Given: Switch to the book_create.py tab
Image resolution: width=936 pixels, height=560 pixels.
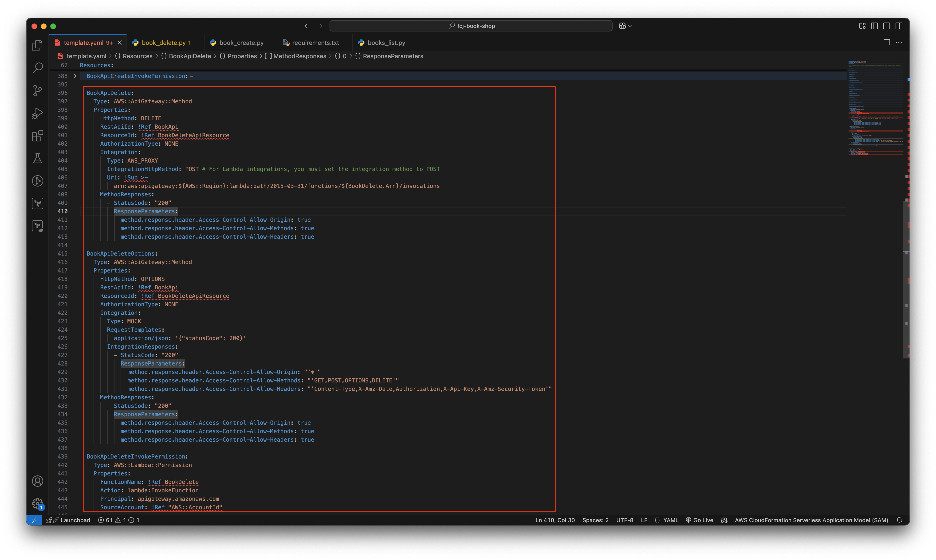Looking at the screenshot, I should click(241, 43).
